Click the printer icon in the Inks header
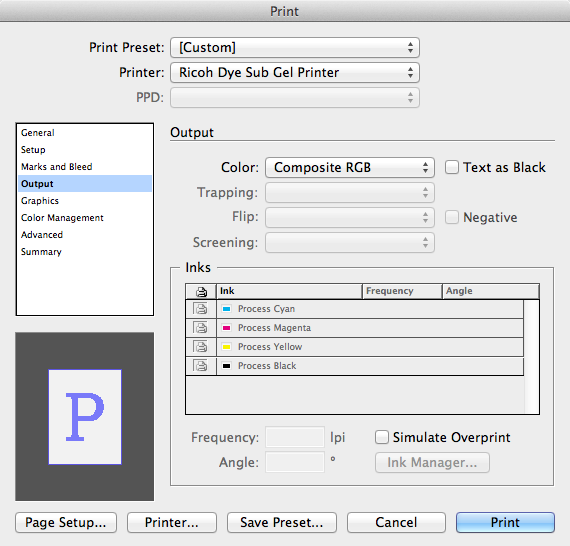 201,291
